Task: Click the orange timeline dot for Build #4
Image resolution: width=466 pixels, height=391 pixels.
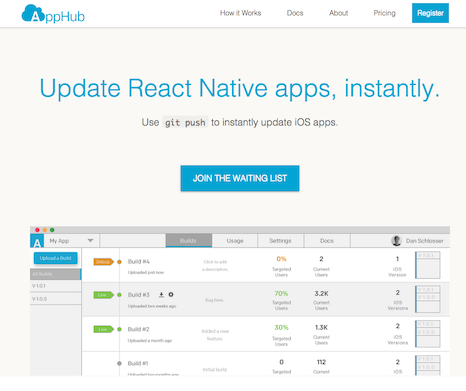Action: (119, 262)
